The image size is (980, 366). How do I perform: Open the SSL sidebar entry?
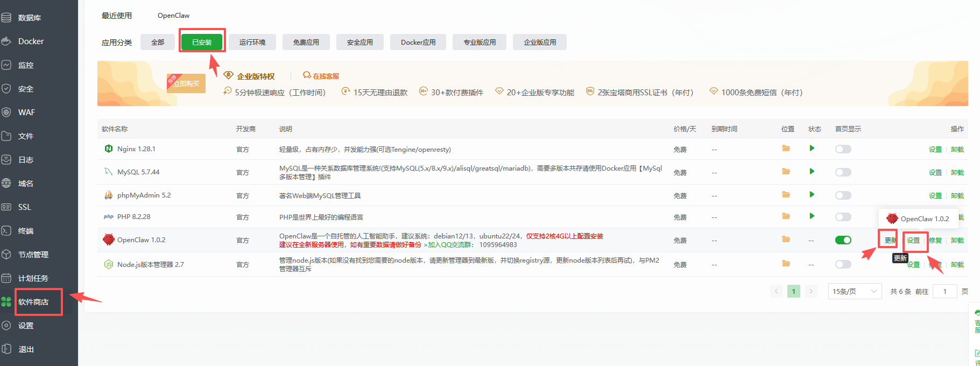(24, 207)
